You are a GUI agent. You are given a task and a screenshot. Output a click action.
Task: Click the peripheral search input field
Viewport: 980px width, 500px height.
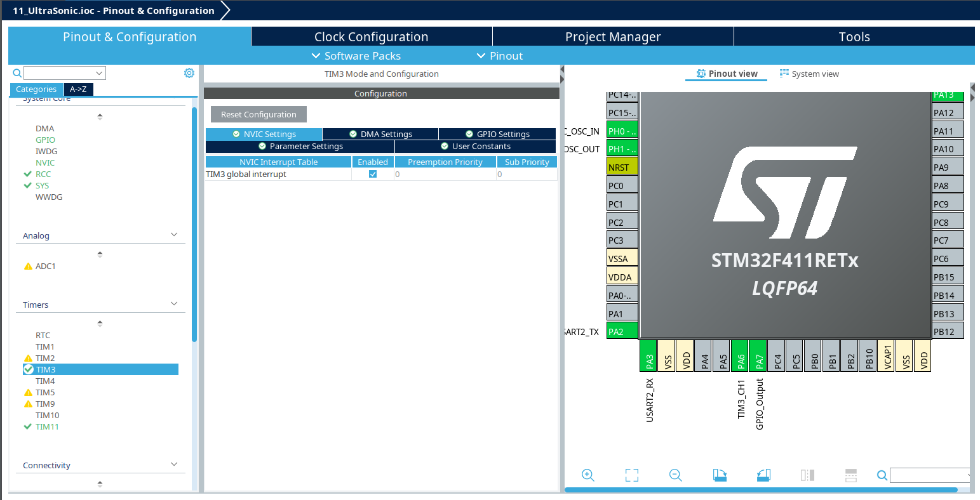click(59, 73)
